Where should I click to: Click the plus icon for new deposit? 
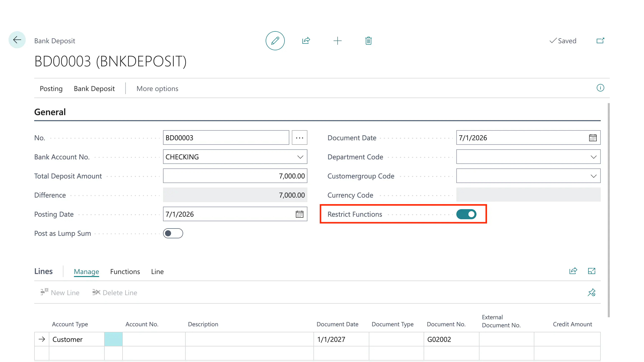pyautogui.click(x=337, y=41)
